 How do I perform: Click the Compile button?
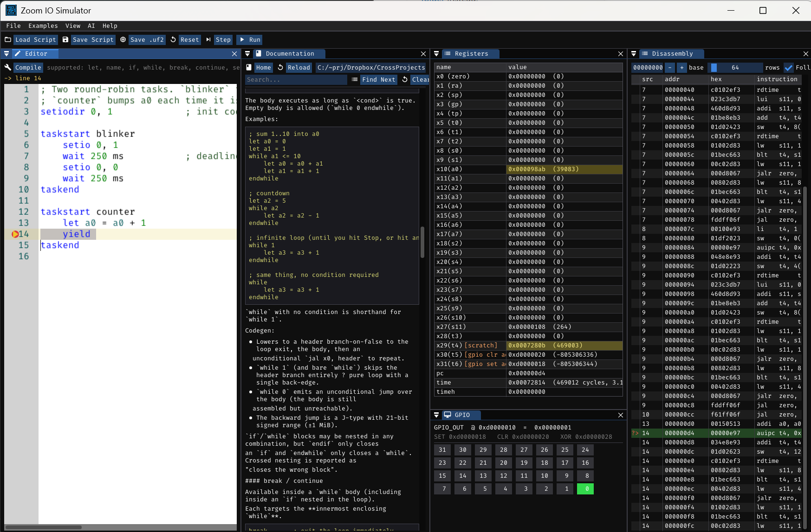point(28,68)
